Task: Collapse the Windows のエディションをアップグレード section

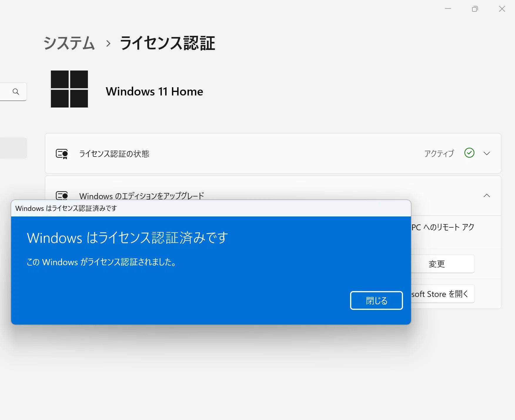Action: (x=487, y=196)
